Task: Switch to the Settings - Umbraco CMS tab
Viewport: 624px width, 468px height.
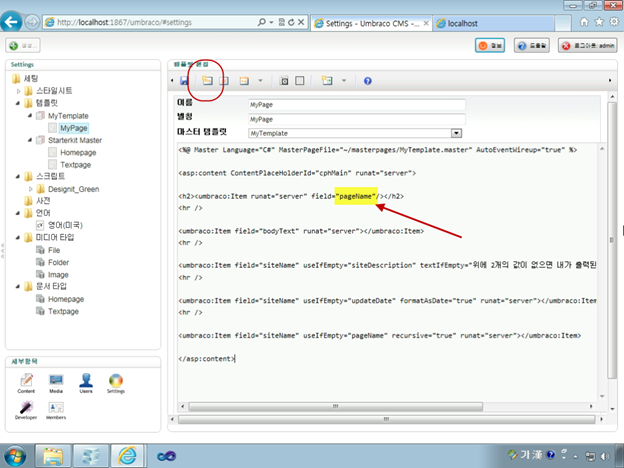Action: tap(371, 23)
